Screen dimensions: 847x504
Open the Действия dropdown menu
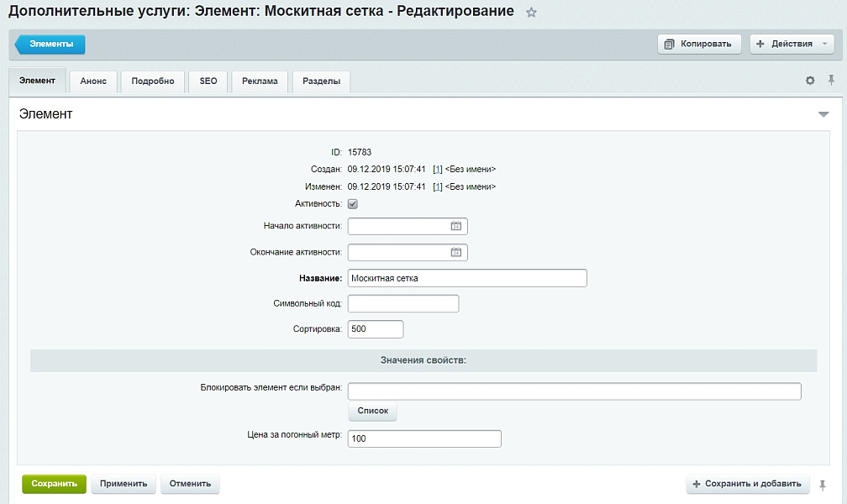pos(790,44)
